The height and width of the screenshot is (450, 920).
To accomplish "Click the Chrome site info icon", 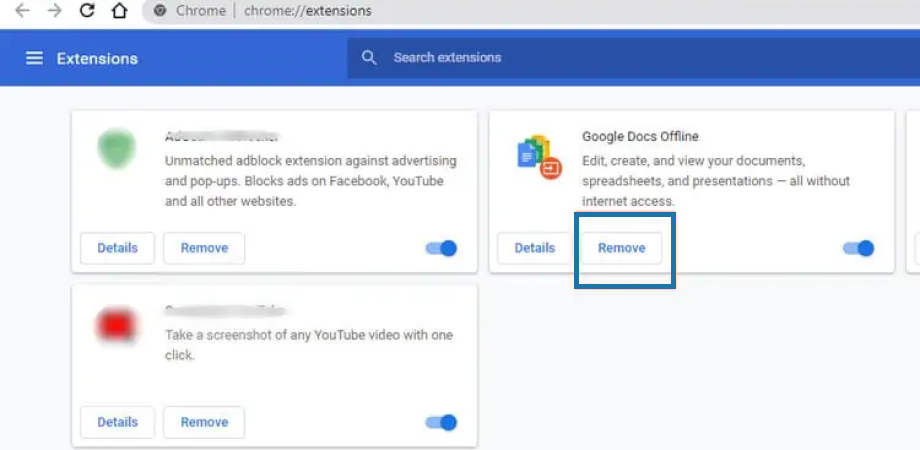I will pos(160,11).
